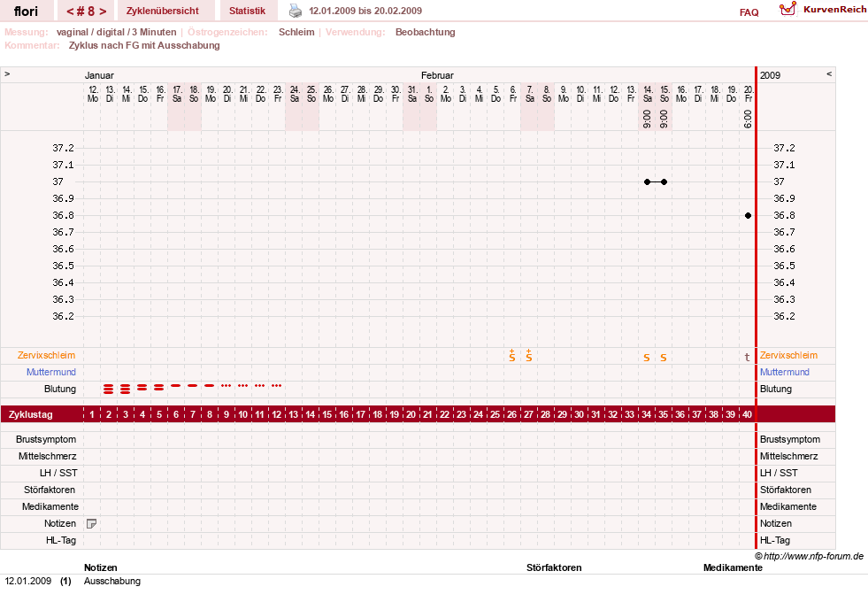The image size is (868, 602).
Task: Click the printer icon
Action: pyautogui.click(x=296, y=11)
